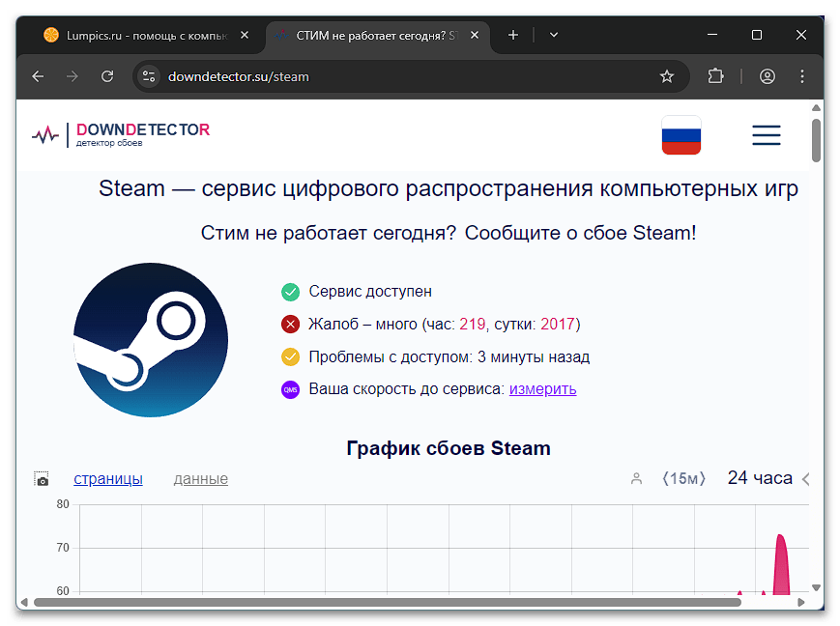The width and height of the screenshot is (840, 626).
Task: Switch chart to страницы view
Action: pos(108,479)
